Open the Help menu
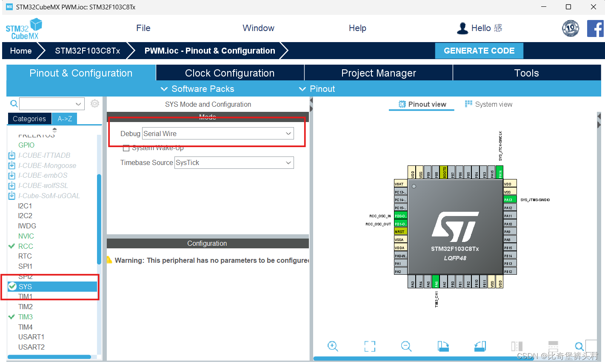Image resolution: width=605 pixels, height=364 pixels. (357, 28)
